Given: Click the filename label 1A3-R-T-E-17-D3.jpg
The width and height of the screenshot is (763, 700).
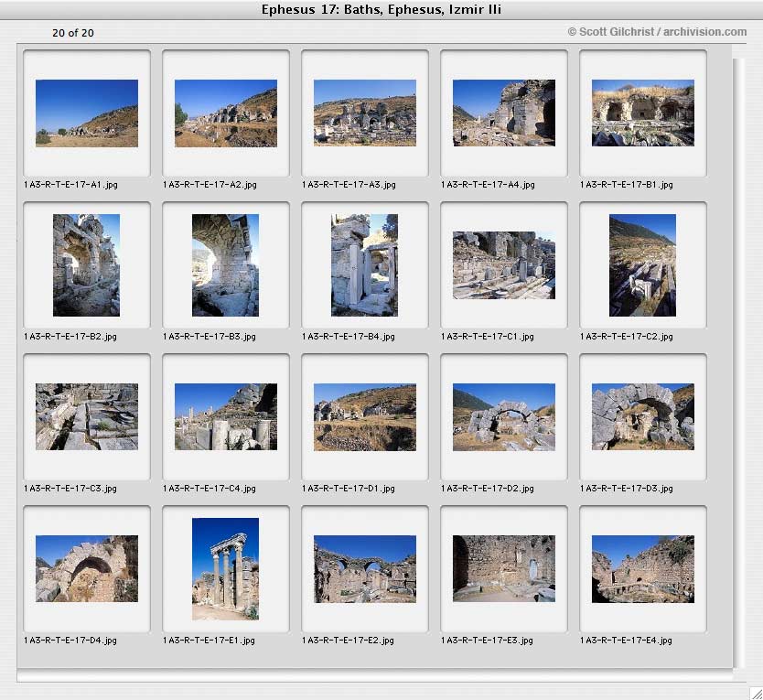Looking at the screenshot, I should (x=627, y=489).
